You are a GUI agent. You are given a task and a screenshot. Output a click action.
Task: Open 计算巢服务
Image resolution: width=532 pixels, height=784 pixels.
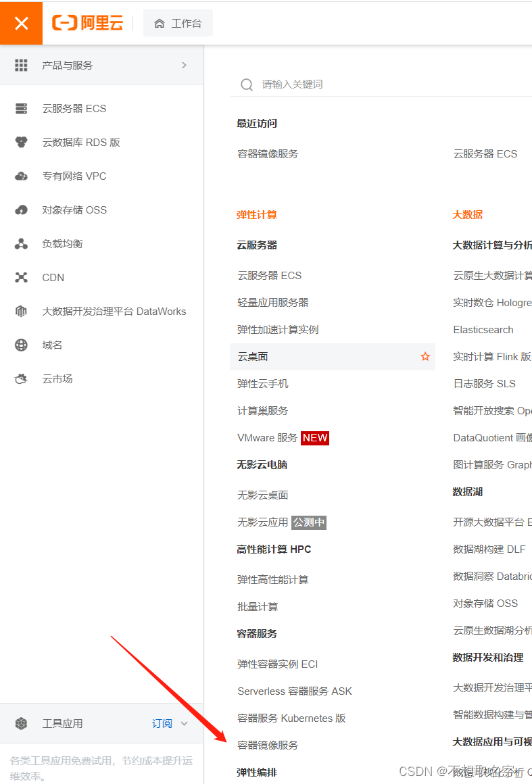pos(263,410)
